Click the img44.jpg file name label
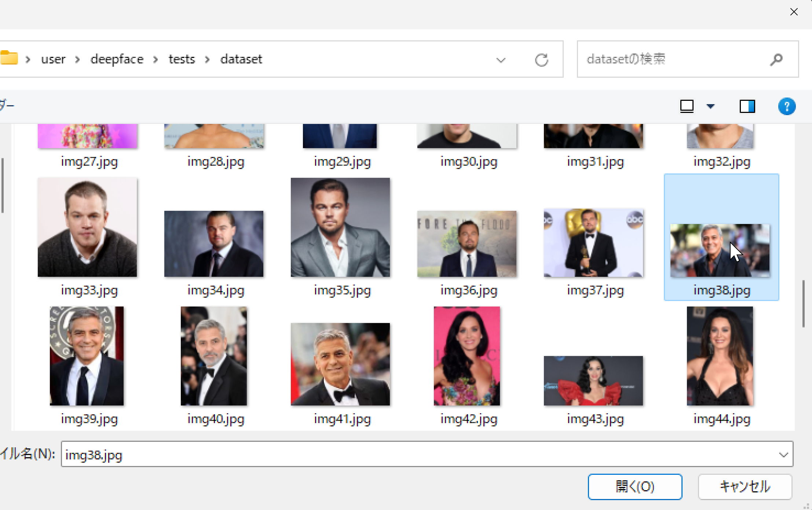The width and height of the screenshot is (812, 510). (x=722, y=419)
